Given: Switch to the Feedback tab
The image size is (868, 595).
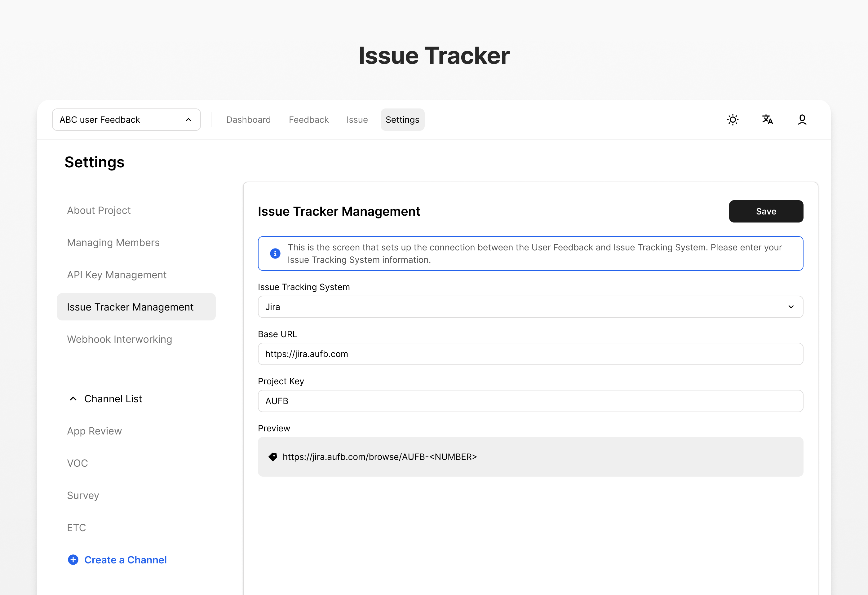Looking at the screenshot, I should point(308,119).
